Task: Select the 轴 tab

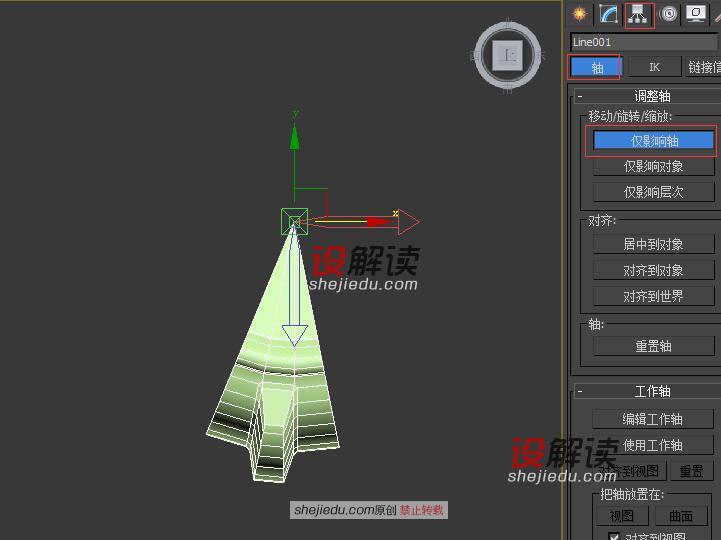Action: (x=597, y=67)
